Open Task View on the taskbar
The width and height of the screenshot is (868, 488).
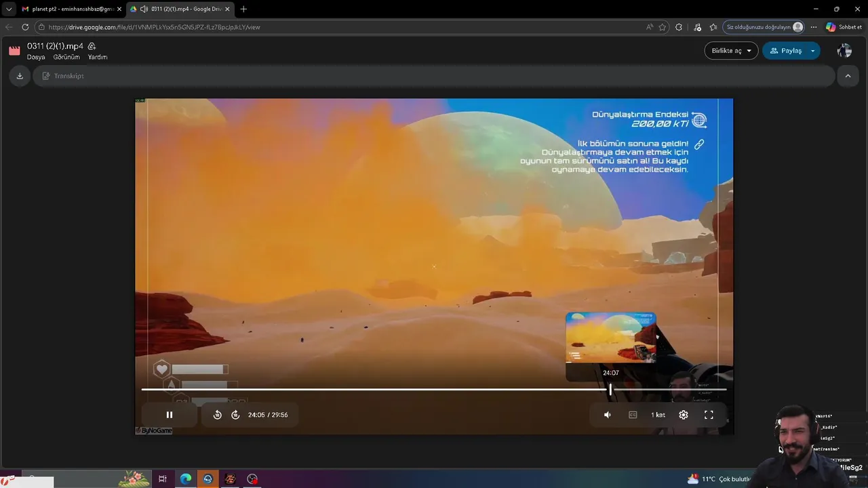tap(163, 479)
